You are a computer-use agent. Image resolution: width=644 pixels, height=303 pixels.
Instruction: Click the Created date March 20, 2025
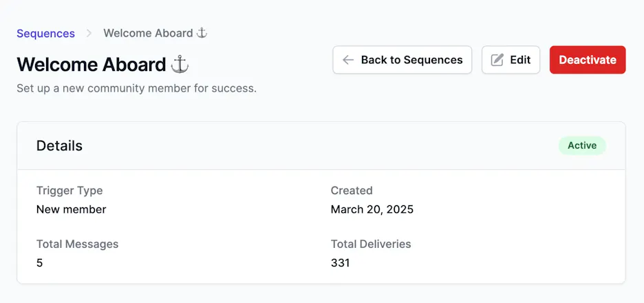(x=372, y=209)
